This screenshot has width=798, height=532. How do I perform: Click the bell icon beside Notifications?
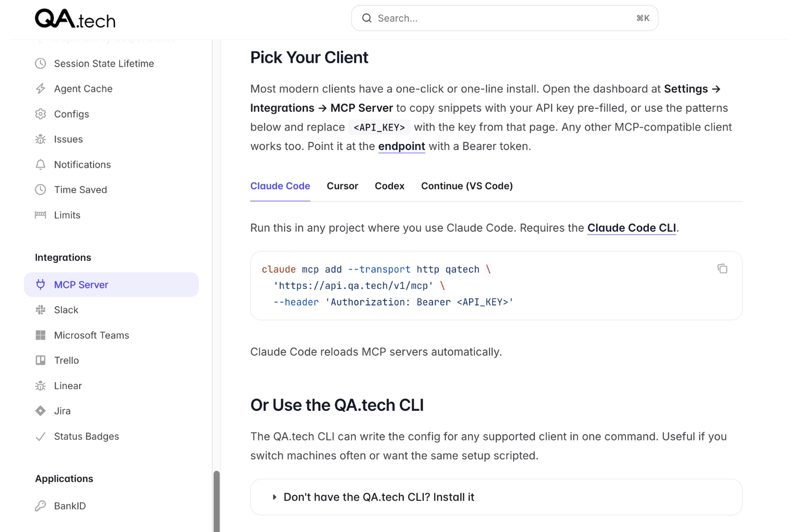pos(40,164)
